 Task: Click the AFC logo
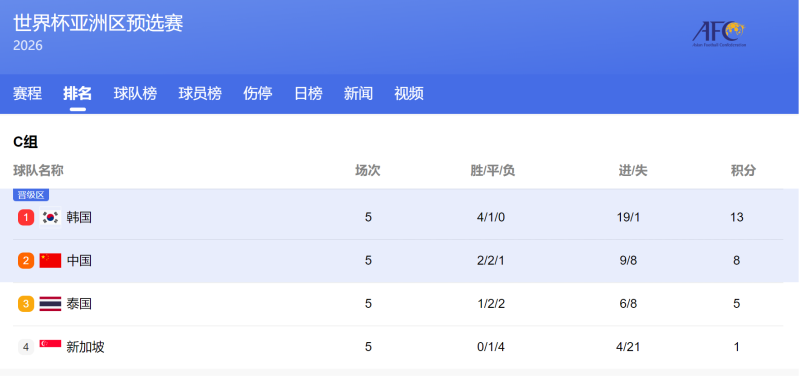[718, 34]
